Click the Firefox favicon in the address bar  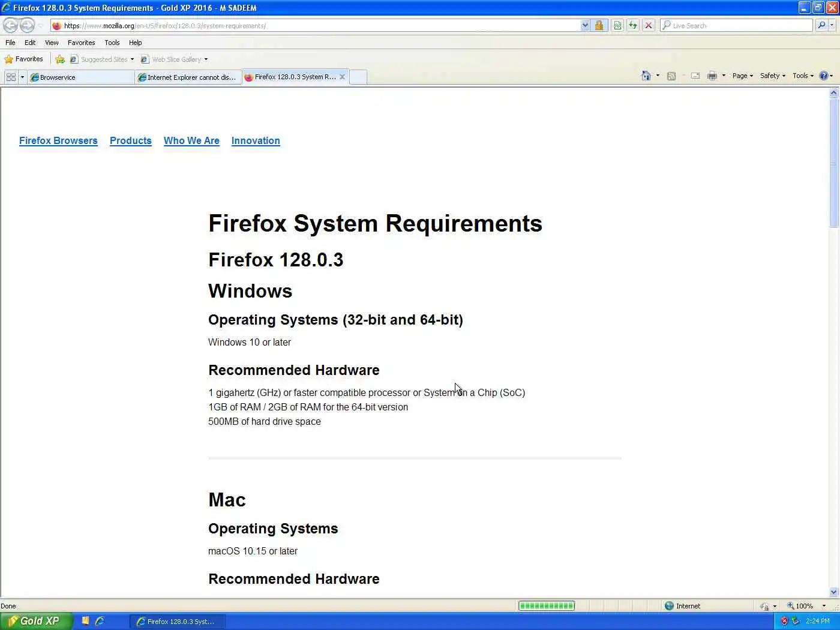click(57, 25)
